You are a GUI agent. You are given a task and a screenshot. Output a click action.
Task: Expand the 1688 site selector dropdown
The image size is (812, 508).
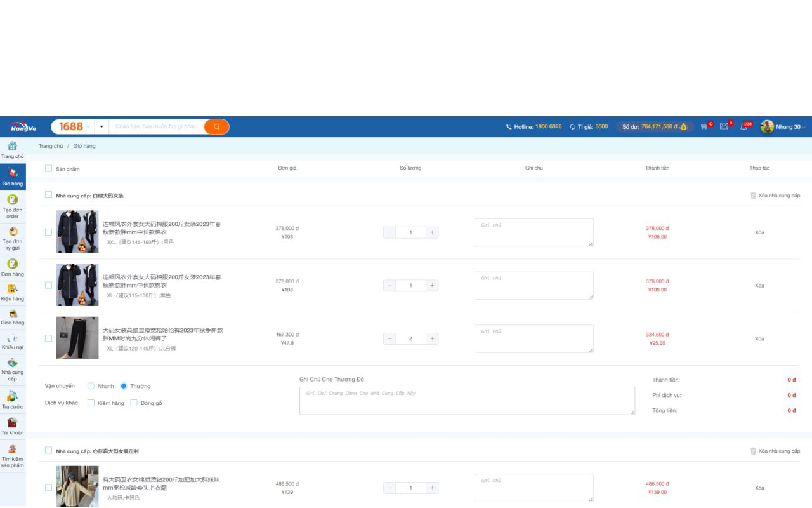click(x=74, y=126)
